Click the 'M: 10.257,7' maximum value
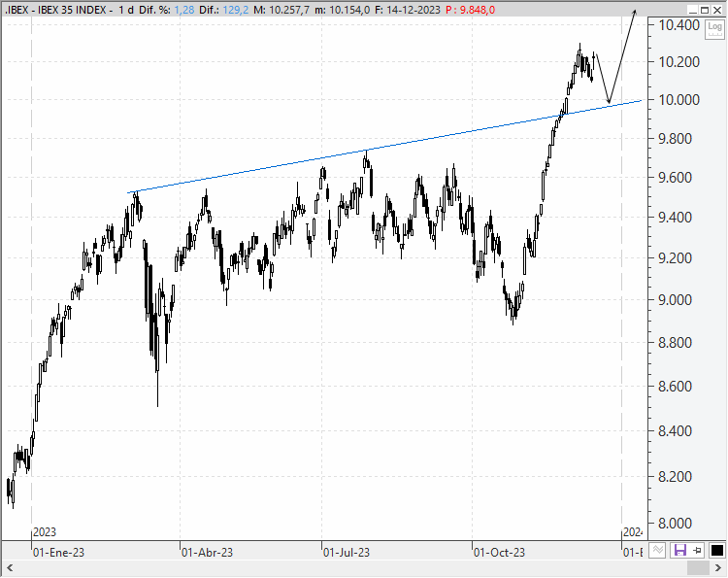This screenshot has height=578, width=728. pos(281,10)
